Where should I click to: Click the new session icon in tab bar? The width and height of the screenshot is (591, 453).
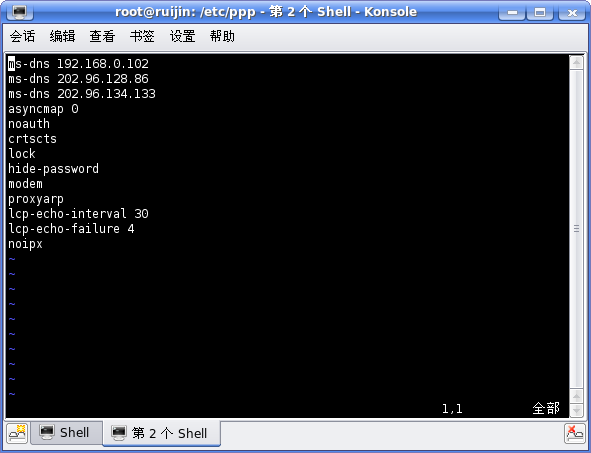point(17,433)
